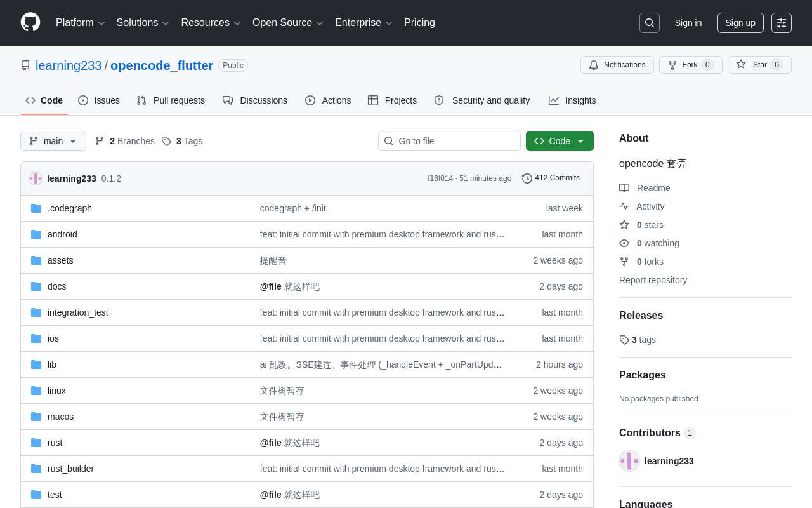
Task: Expand the Enterprise menu
Action: point(363,23)
